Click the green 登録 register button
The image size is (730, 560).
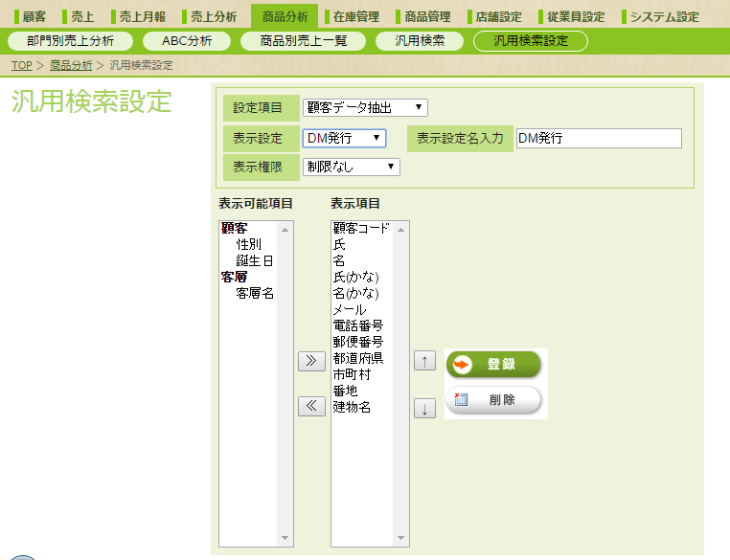click(493, 364)
